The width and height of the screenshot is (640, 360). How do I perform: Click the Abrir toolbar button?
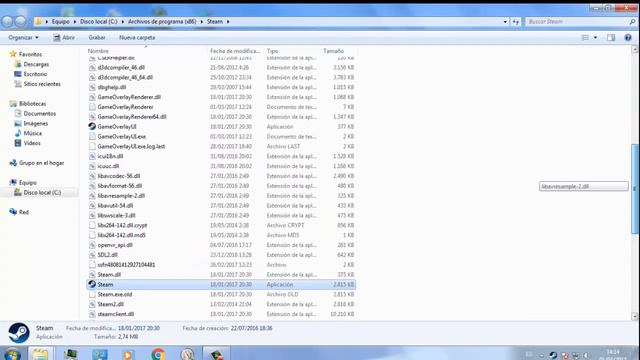64,38
